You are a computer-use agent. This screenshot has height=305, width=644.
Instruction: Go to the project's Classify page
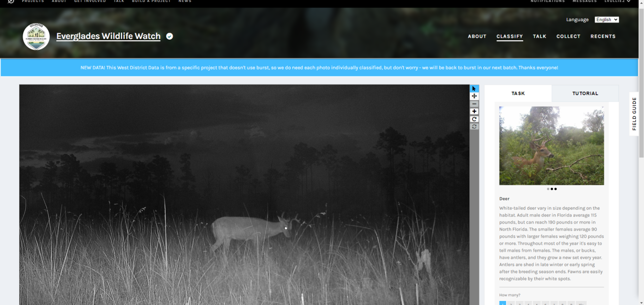click(510, 36)
